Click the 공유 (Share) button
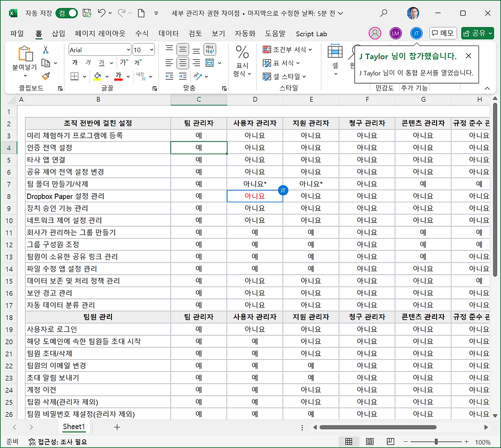 [x=477, y=33]
